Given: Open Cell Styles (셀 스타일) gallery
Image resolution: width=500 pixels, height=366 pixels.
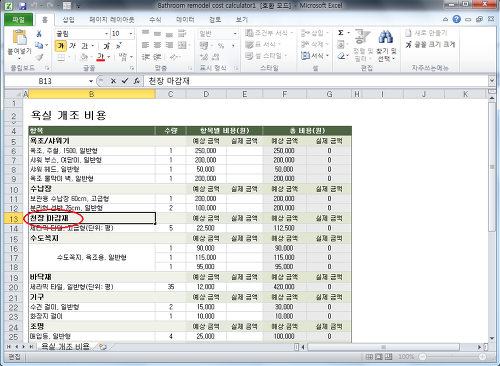Looking at the screenshot, I should (266, 56).
